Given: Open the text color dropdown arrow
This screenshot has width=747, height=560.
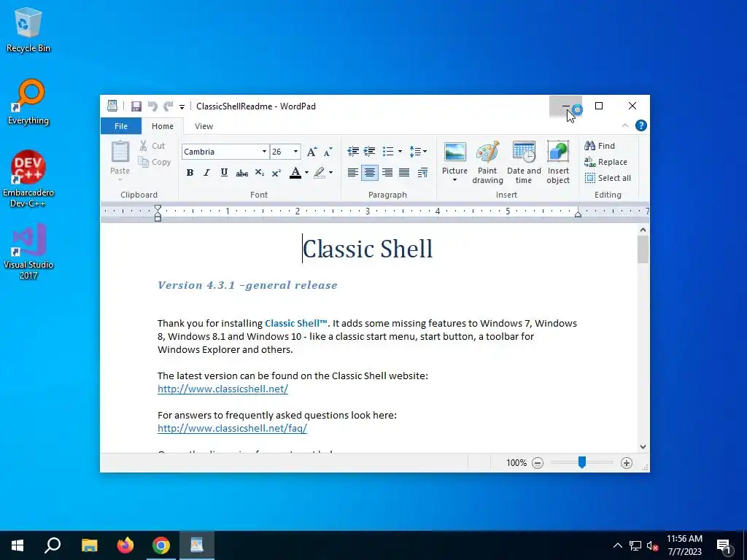Looking at the screenshot, I should pos(306,172).
